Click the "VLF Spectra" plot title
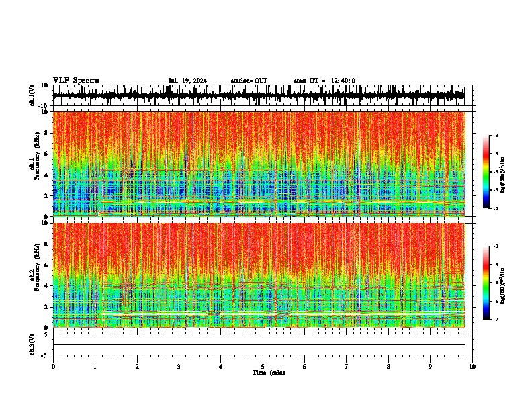 (x=76, y=81)
